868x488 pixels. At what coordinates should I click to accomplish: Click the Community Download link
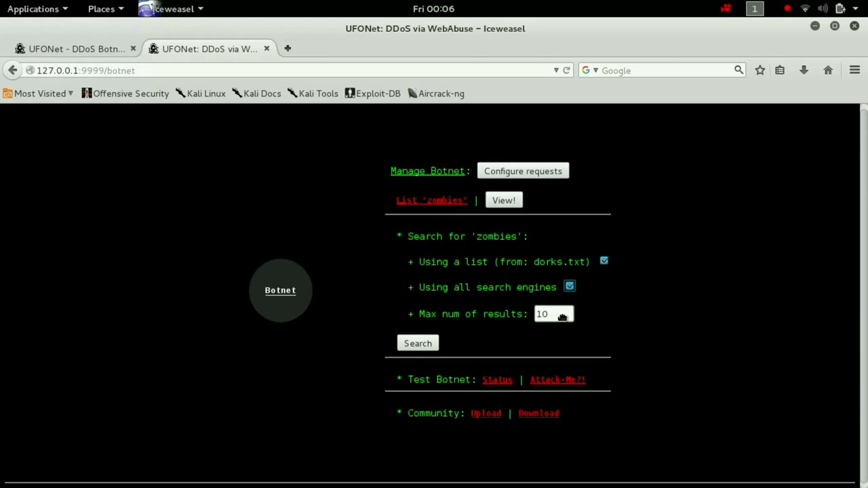pyautogui.click(x=538, y=413)
